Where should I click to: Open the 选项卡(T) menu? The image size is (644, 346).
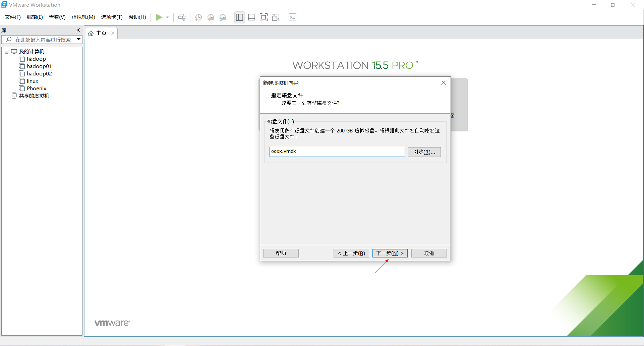click(x=112, y=17)
